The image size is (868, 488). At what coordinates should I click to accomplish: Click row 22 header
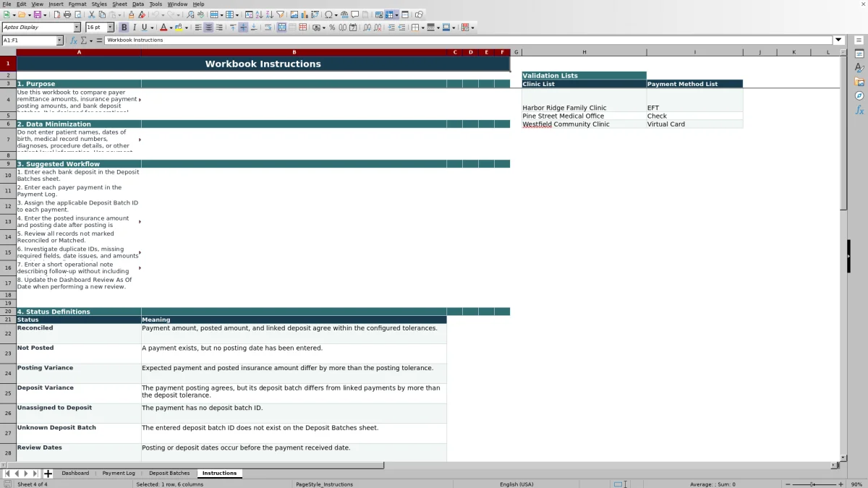(8, 333)
